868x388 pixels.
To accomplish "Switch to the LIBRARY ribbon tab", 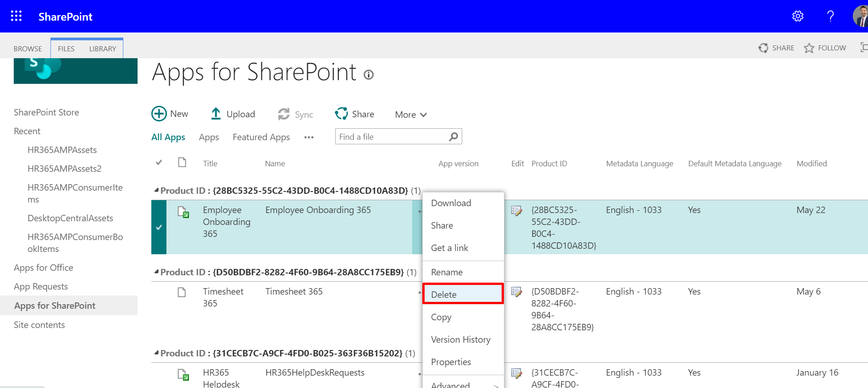I will 103,49.
